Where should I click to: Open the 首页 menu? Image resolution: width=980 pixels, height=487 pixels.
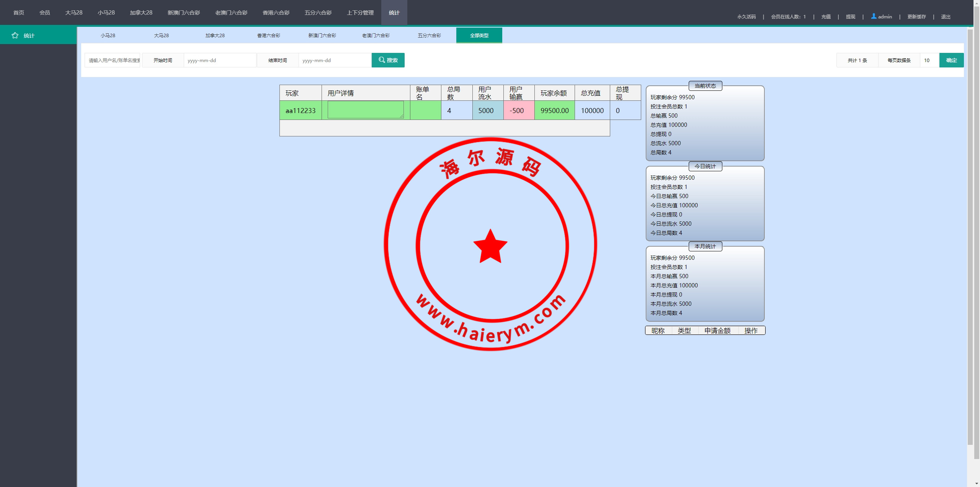(18, 13)
